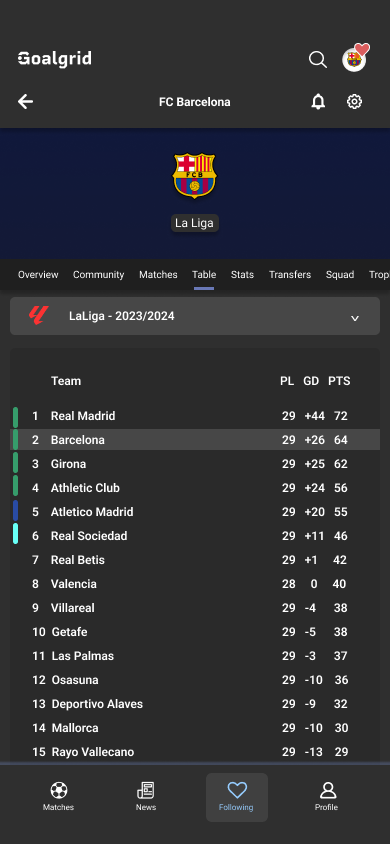Sort the table by the PTS column header
Screen dimensions: 390x844
click(339, 381)
